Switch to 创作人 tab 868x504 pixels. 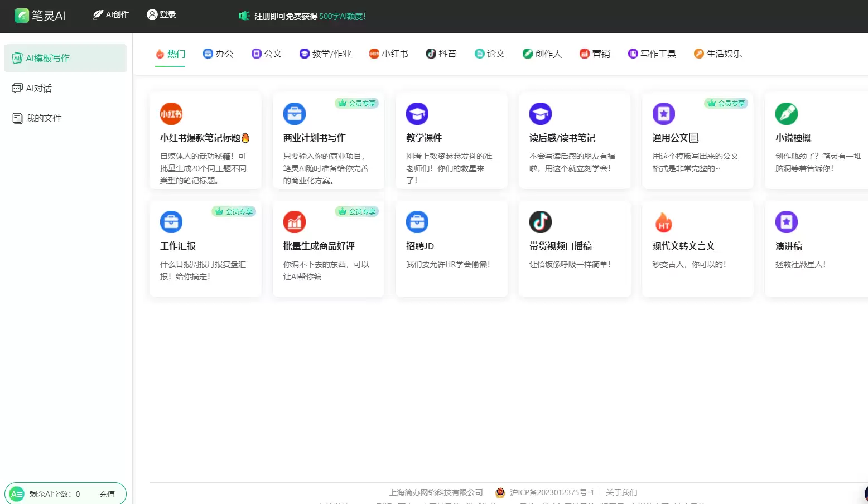(542, 54)
